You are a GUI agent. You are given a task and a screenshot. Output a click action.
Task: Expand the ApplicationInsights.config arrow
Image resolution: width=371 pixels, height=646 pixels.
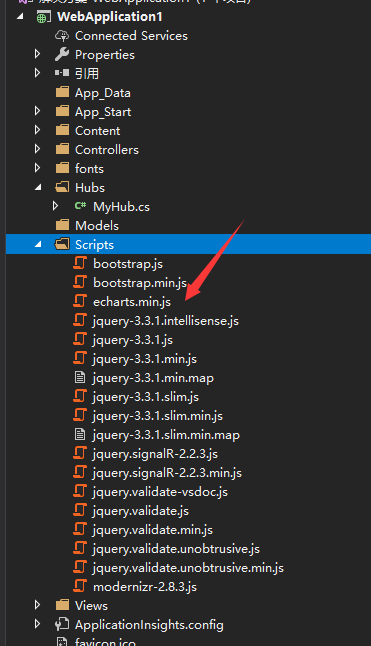(37, 623)
